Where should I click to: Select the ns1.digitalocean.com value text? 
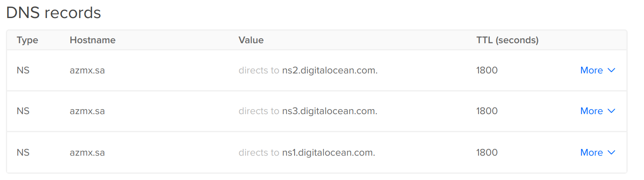[x=328, y=153]
